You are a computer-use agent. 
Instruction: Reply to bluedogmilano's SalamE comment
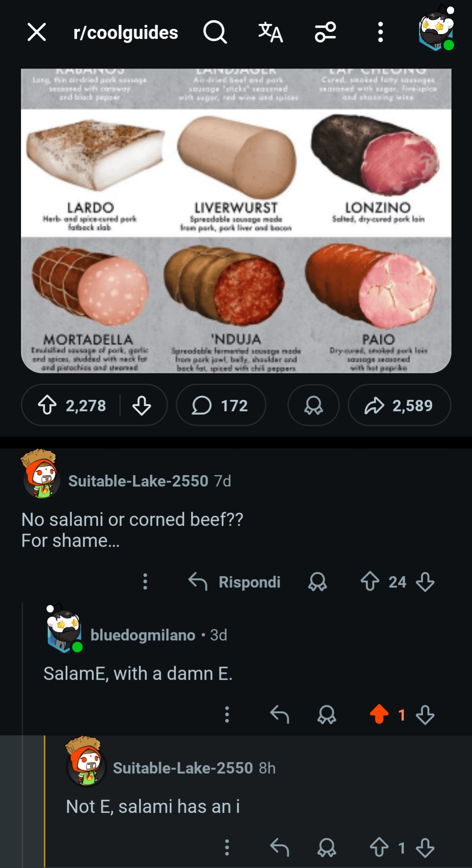pos(280,715)
